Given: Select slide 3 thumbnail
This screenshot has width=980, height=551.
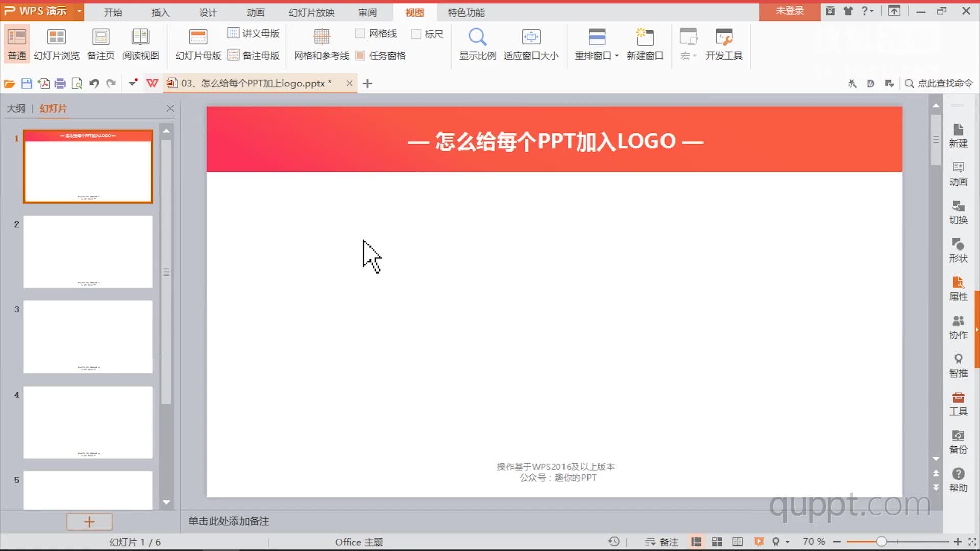Looking at the screenshot, I should point(88,337).
